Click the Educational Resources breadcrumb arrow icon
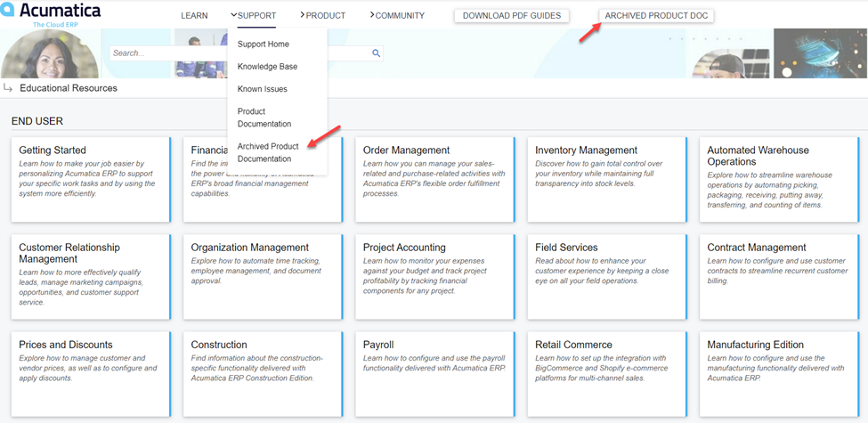Screen dimensions: 868x423 (x=8, y=88)
